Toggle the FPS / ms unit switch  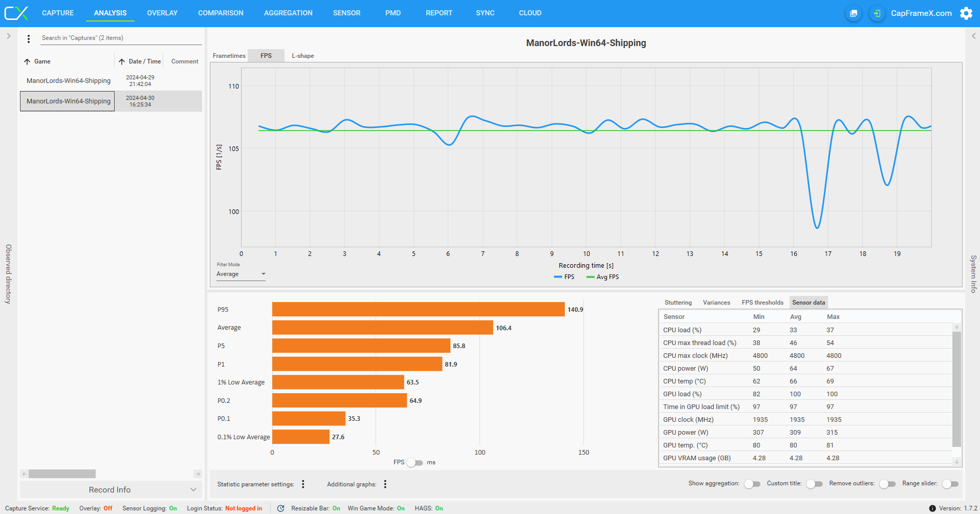[x=415, y=463]
